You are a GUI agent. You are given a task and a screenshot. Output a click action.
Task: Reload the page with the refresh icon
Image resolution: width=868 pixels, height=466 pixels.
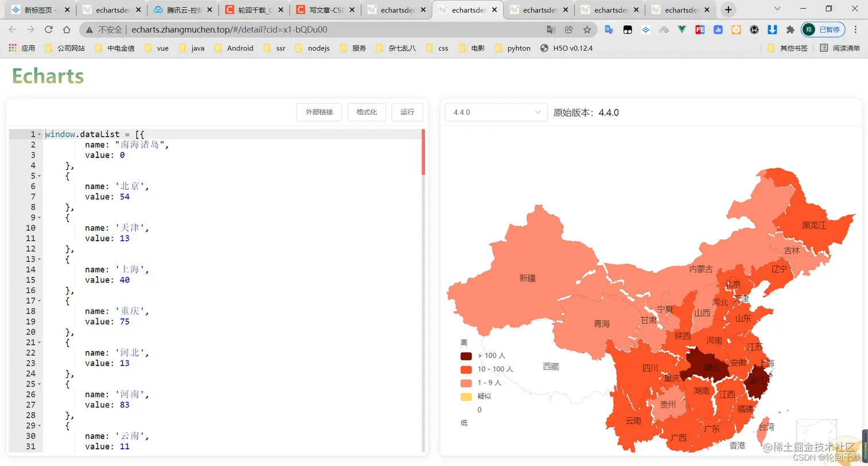click(48, 29)
